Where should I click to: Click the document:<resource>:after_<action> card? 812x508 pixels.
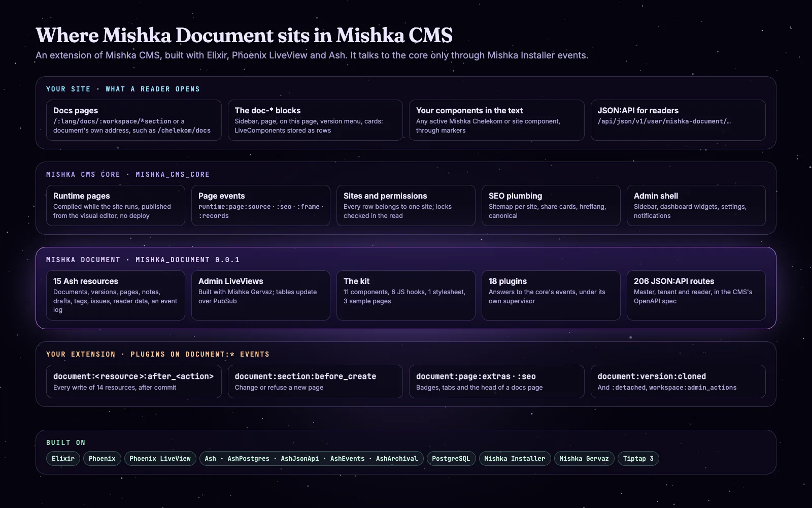pyautogui.click(x=134, y=382)
